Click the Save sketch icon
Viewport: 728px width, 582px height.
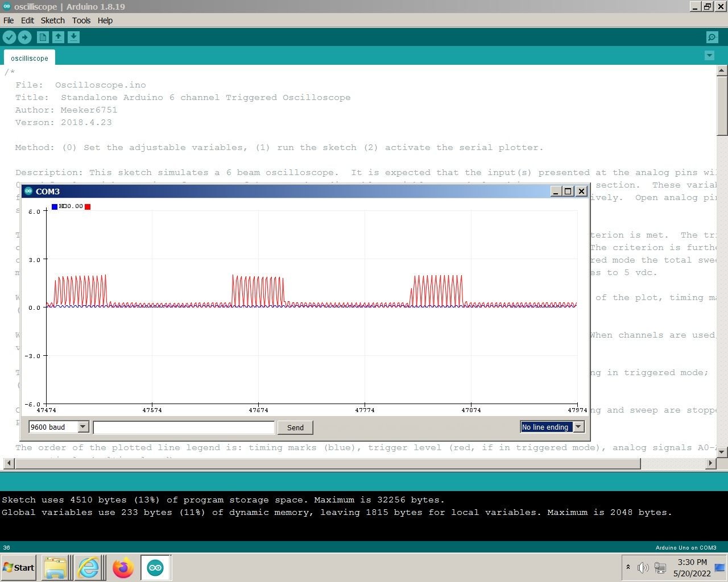[x=73, y=38]
